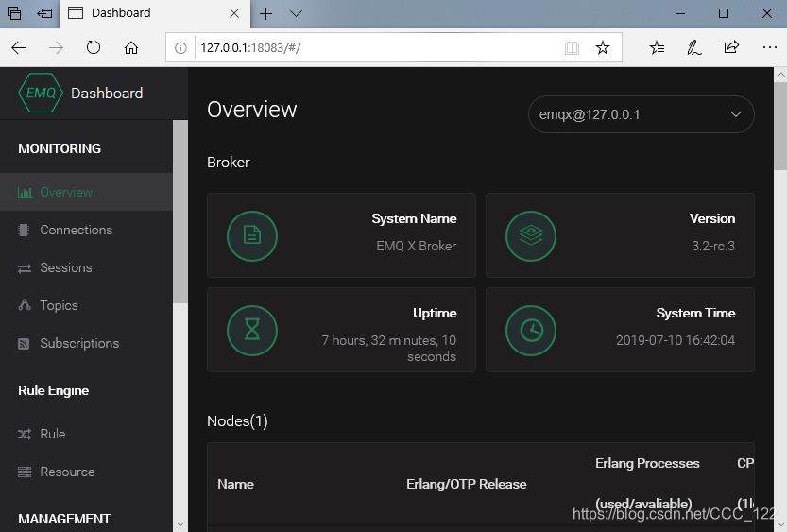This screenshot has width=787, height=532.
Task: Click the Uptime hourglass icon
Action: click(252, 330)
